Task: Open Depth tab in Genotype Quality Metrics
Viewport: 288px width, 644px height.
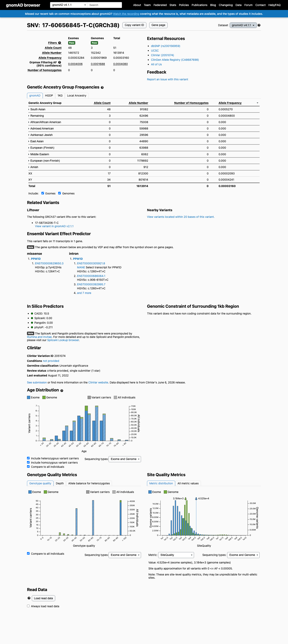Action: [60, 484]
